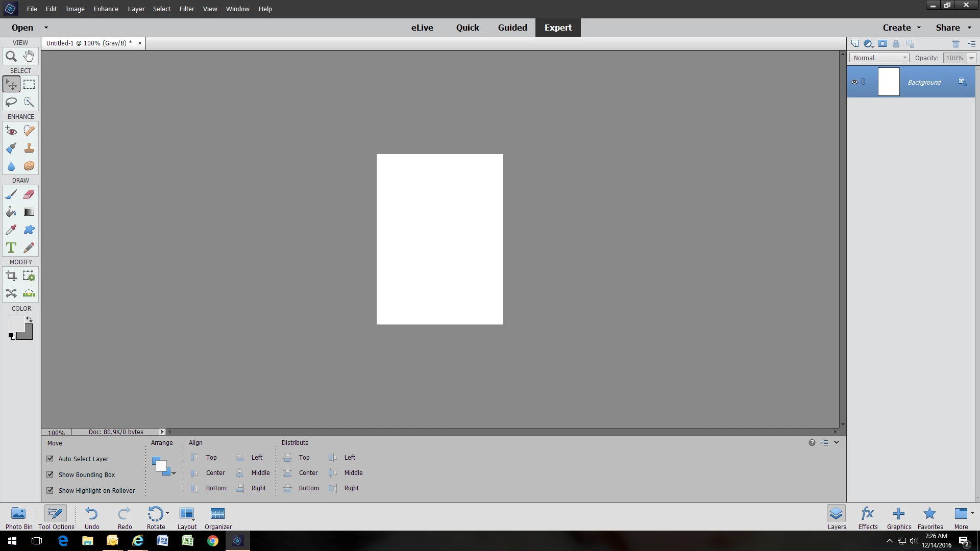The image size is (980, 551).
Task: Select the Lasso tool
Action: [11, 102]
